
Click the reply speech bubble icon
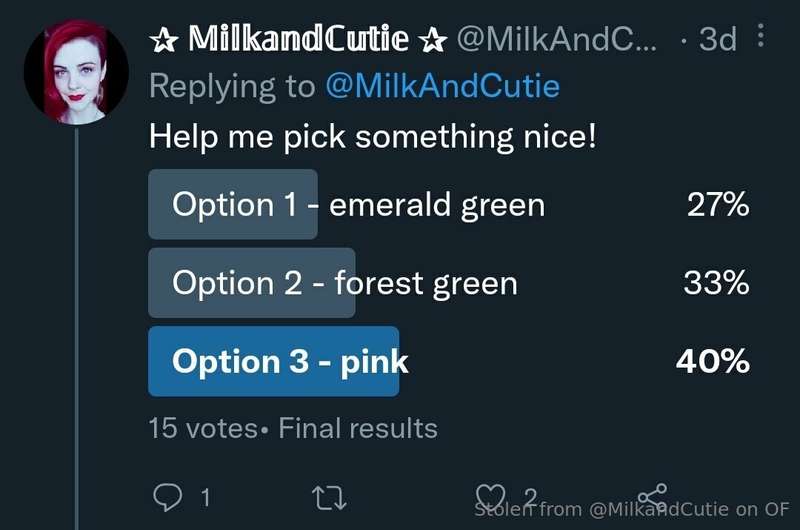[167, 496]
